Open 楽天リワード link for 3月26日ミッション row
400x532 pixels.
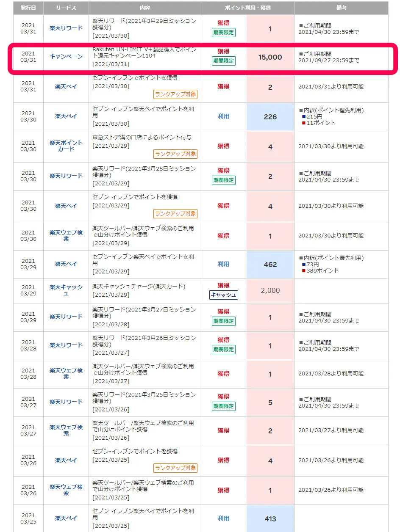coord(66,345)
